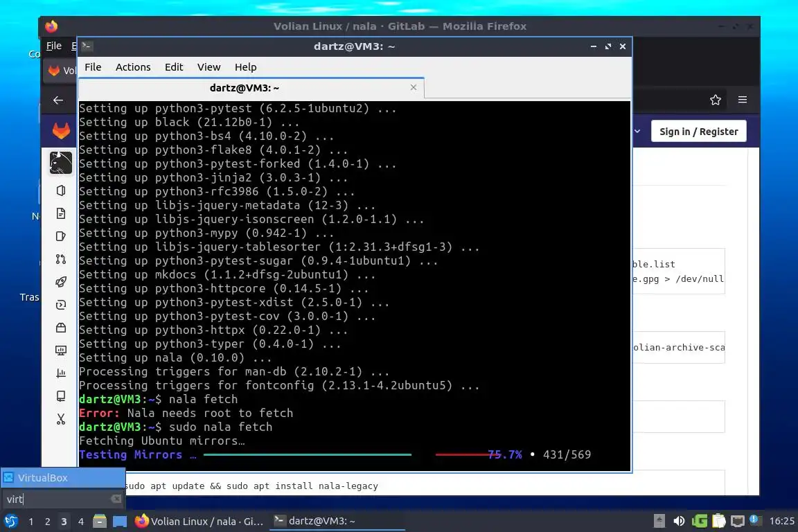
Task: Open Packages icon in GitLab sidebar
Action: coord(60,328)
